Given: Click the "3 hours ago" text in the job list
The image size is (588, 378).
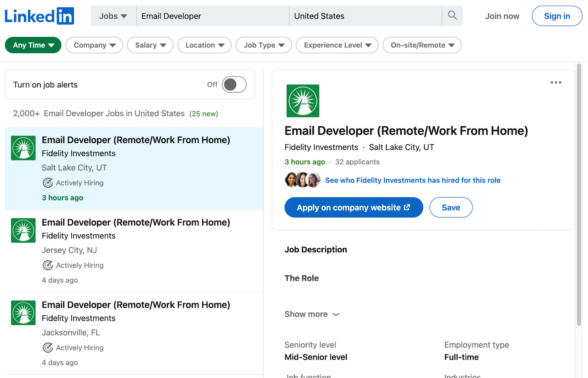Looking at the screenshot, I should click(x=62, y=198).
